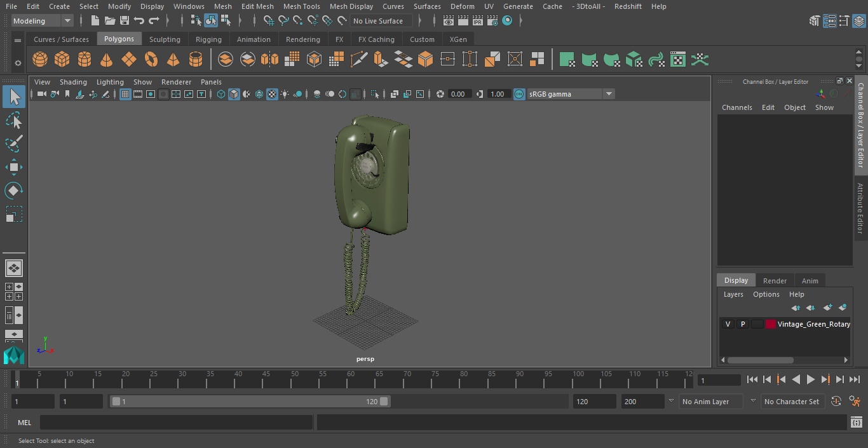Open the Attribute Editor side tab
The image size is (868, 448).
click(860, 208)
